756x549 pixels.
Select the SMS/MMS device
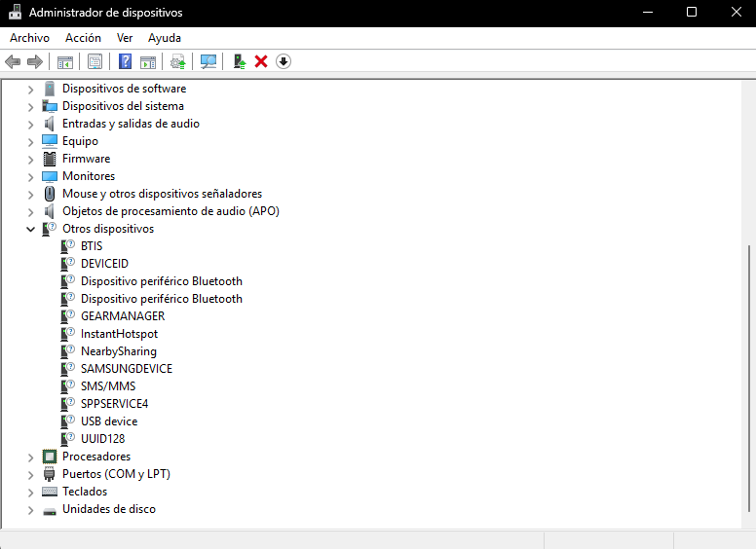(x=108, y=386)
